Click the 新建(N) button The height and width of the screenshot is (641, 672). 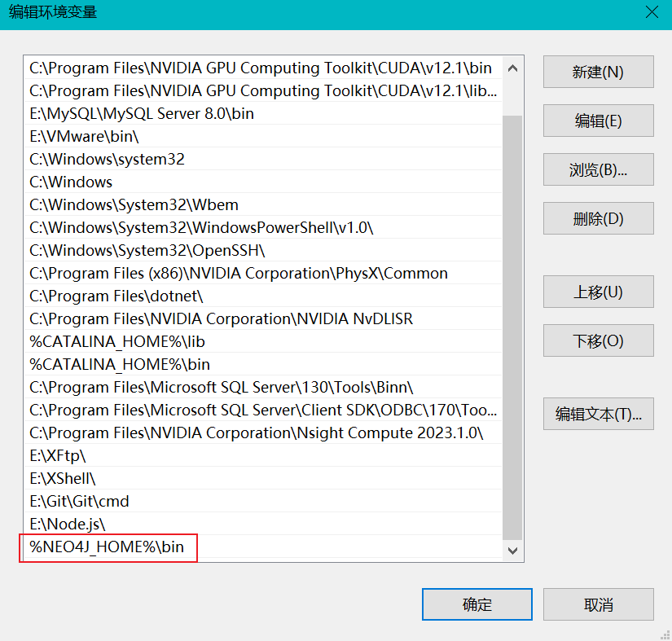tap(598, 72)
